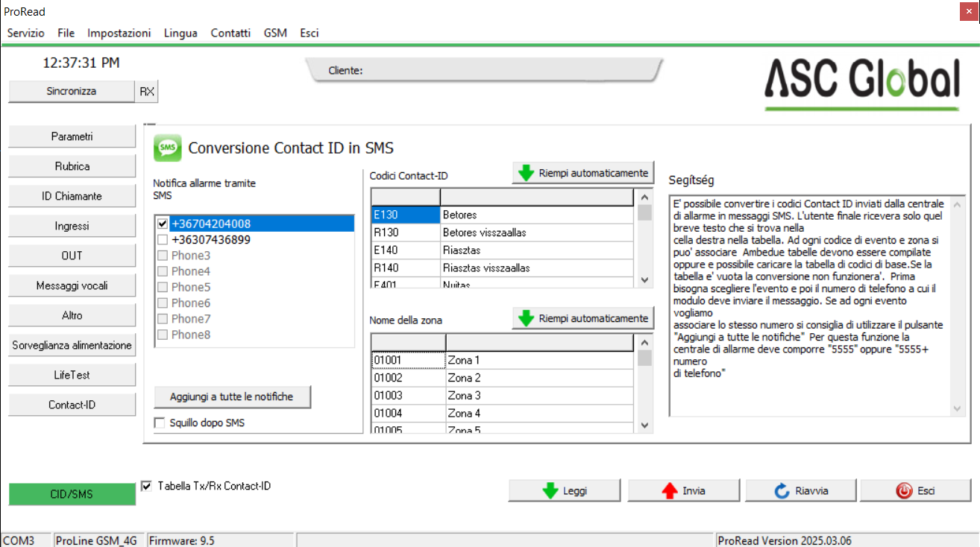Select the E140 code cell
This screenshot has width=980, height=547.
(x=405, y=250)
